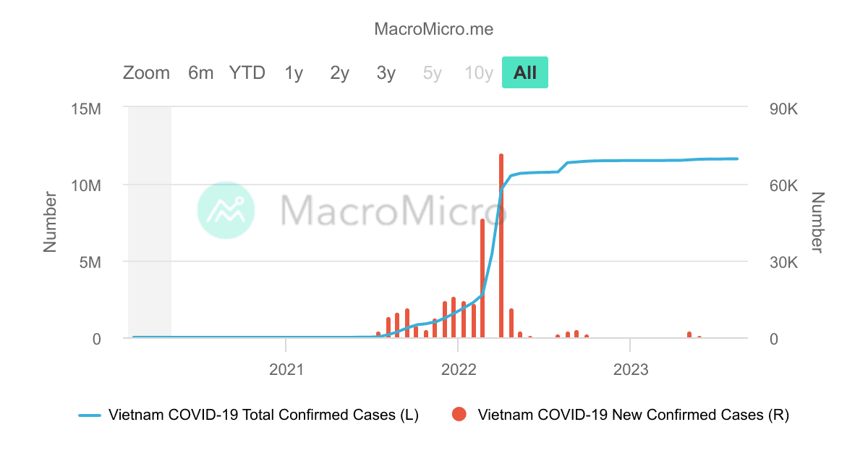The image size is (868, 456).
Task: Select the YTD zoom range
Action: 247,72
